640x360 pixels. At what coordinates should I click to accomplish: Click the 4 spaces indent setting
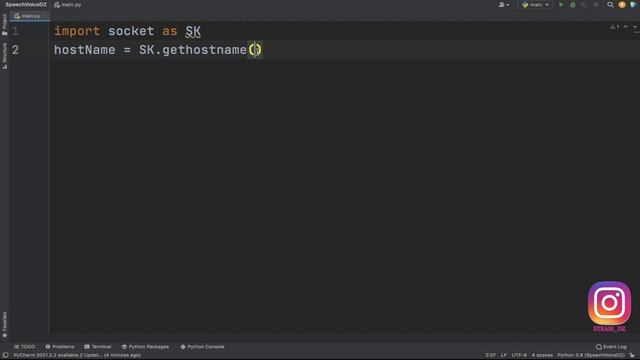pyautogui.click(x=542, y=356)
